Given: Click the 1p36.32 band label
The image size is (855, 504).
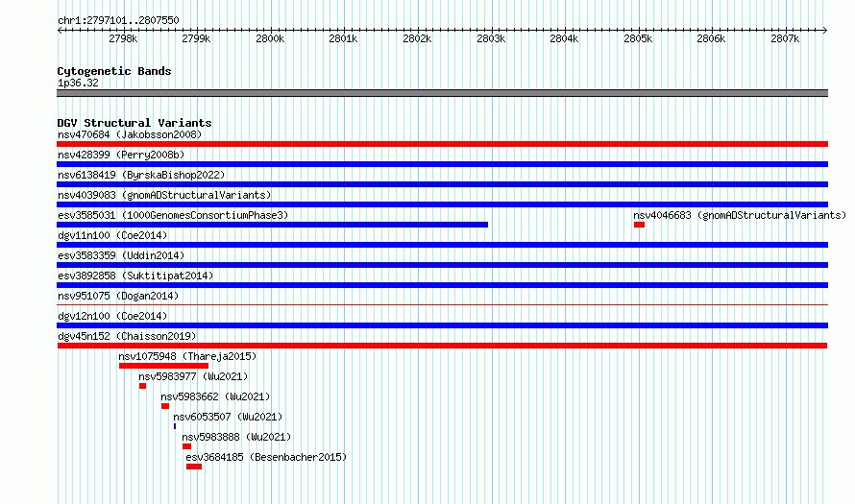Looking at the screenshot, I should click(78, 83).
